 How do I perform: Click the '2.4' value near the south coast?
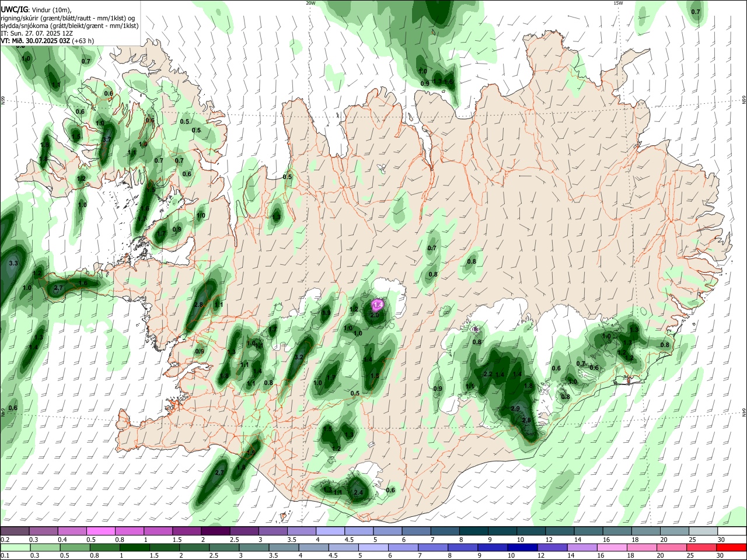tap(358, 493)
